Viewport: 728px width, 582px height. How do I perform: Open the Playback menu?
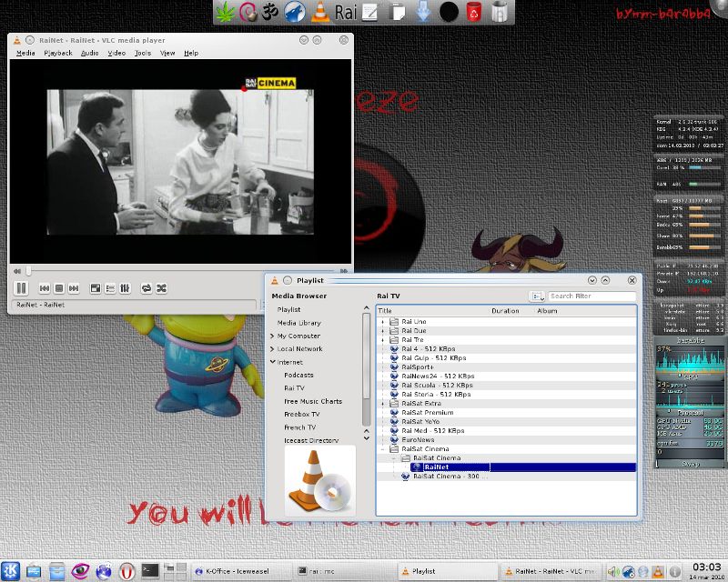(58, 53)
